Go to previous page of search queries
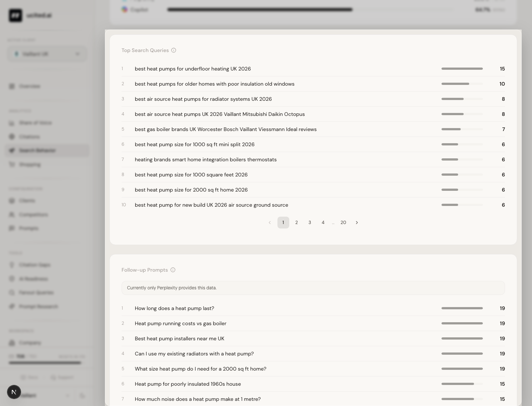Viewport: 532px width, 406px height. [270, 223]
